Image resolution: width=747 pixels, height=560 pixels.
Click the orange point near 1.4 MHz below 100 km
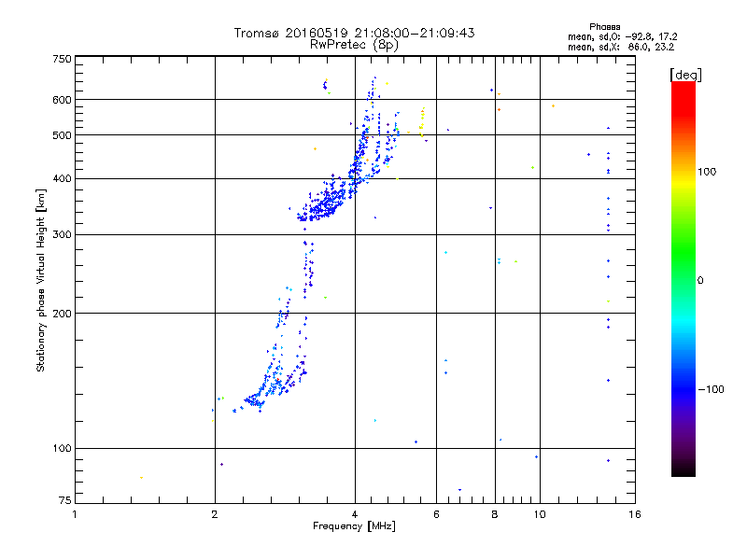point(142,478)
